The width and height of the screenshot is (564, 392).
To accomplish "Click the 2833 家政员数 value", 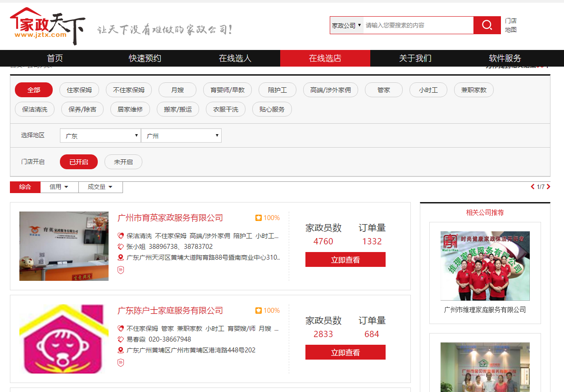I will (x=323, y=334).
